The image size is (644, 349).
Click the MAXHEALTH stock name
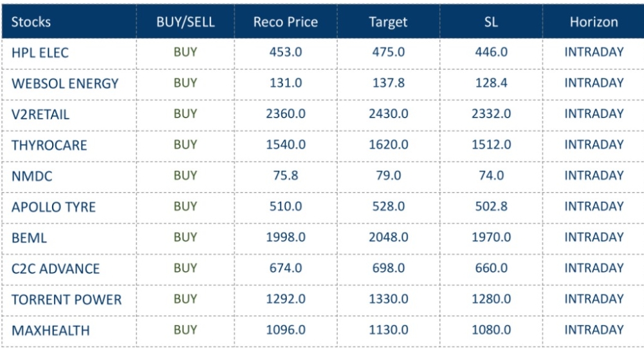[x=49, y=330]
